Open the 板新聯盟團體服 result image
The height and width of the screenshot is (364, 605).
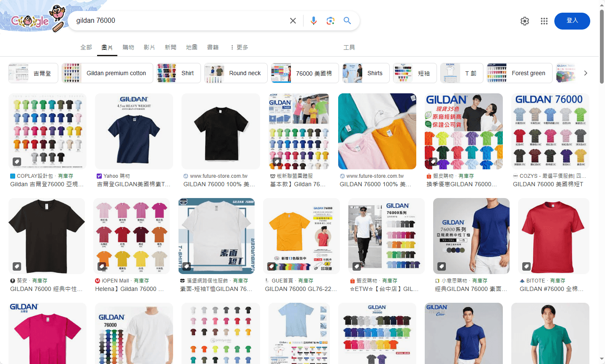(x=299, y=131)
